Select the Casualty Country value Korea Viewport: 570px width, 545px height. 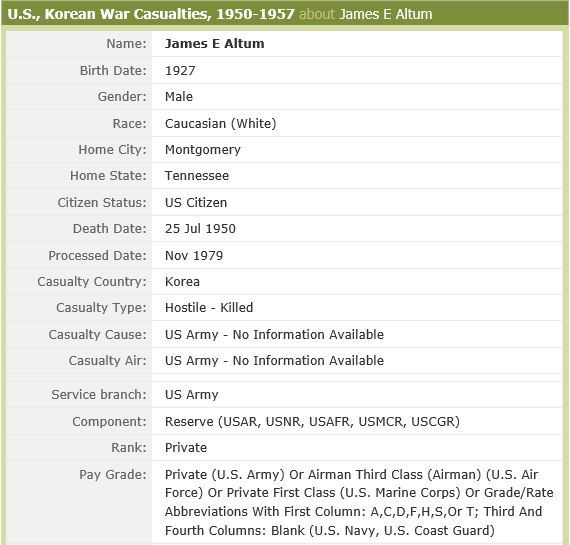pyautogui.click(x=182, y=282)
